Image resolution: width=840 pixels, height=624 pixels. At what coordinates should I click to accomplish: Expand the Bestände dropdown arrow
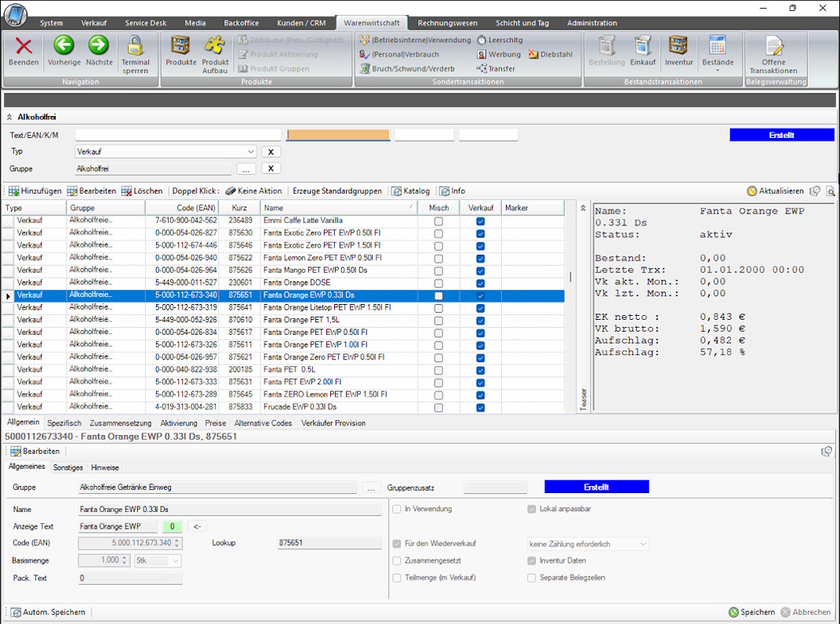[x=718, y=71]
